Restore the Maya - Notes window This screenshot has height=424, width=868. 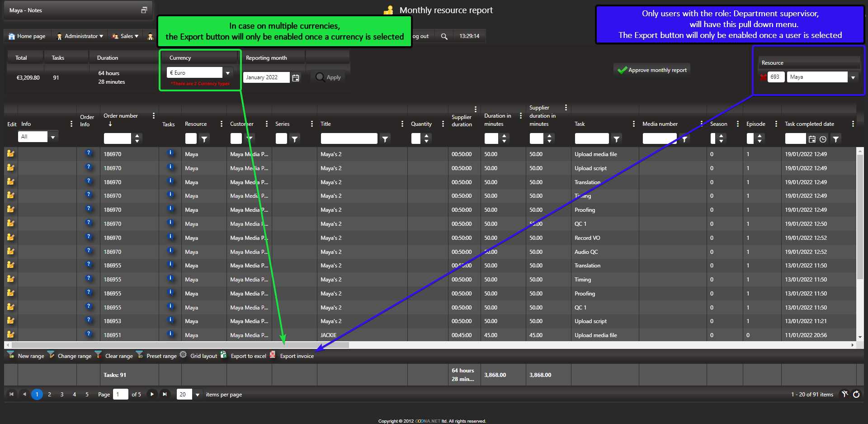coord(144,10)
